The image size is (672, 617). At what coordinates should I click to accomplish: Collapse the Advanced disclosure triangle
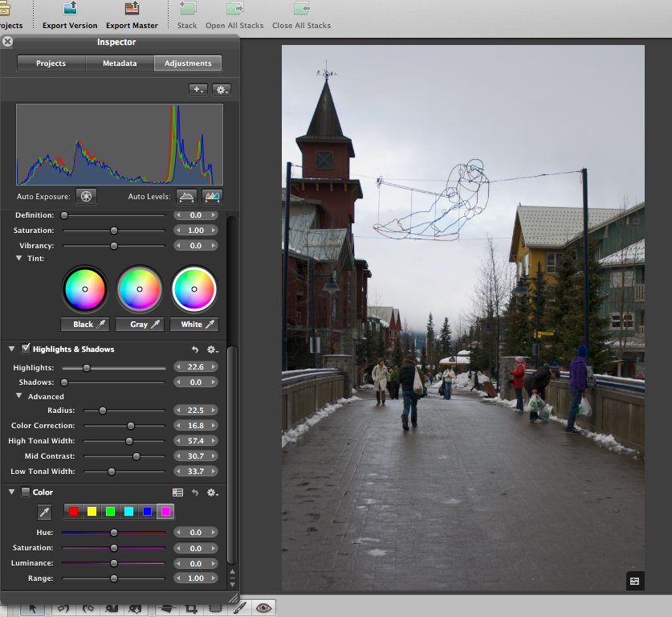tap(19, 396)
